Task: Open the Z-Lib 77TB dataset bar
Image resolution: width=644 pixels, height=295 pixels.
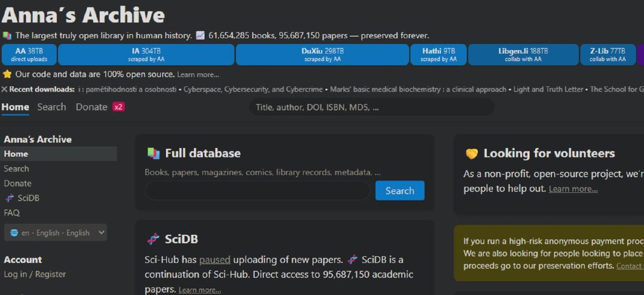Action: [608, 55]
